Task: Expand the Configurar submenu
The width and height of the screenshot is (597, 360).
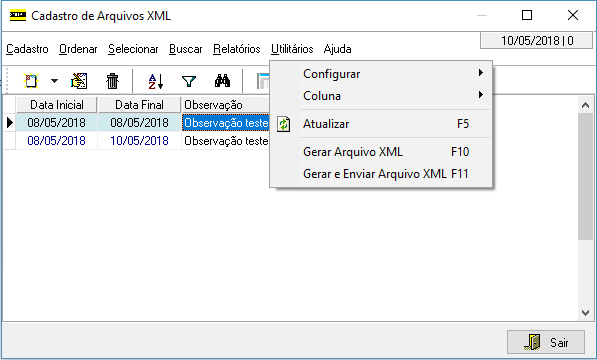Action: click(381, 73)
